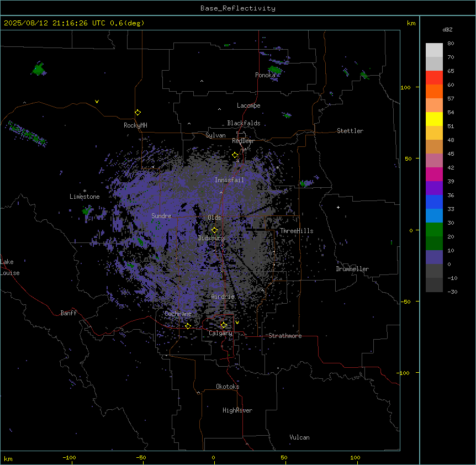Pick the red 60-65 dBZ legend swatch

coord(434,78)
